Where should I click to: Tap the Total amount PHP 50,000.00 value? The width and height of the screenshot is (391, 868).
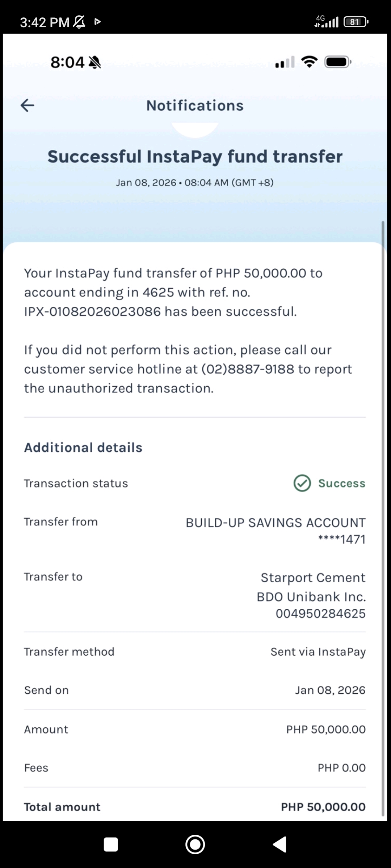point(323,807)
